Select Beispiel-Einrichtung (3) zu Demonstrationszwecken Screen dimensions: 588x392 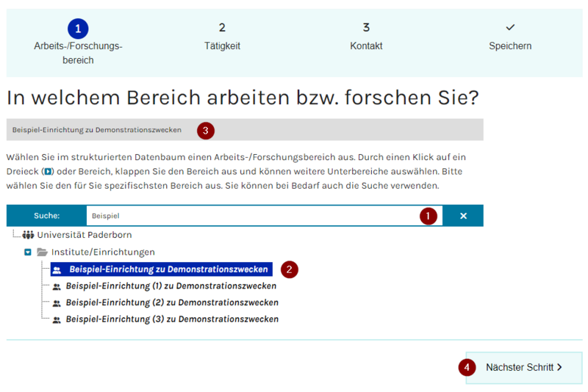coord(171,319)
